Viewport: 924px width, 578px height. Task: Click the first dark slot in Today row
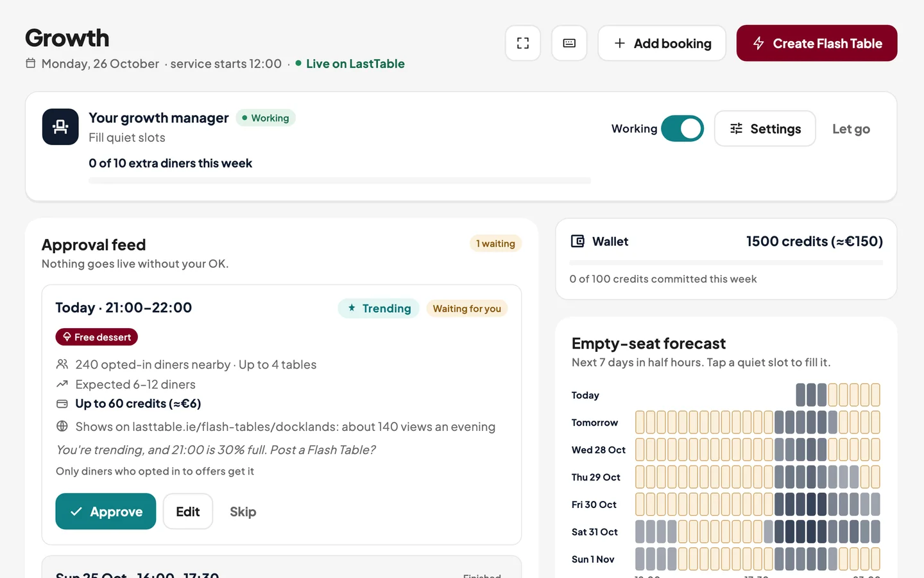pyautogui.click(x=800, y=394)
